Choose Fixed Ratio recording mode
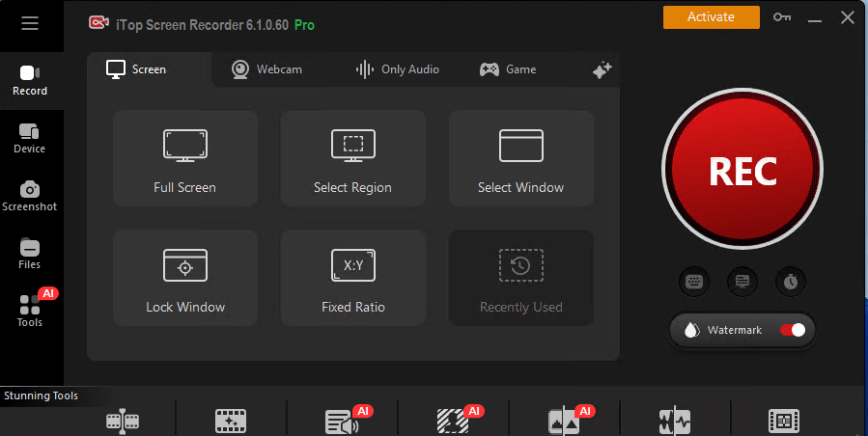 352,278
